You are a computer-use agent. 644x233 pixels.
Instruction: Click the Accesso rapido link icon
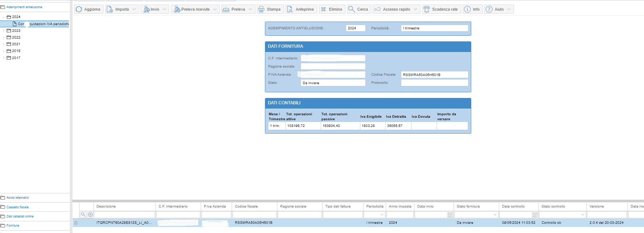pos(377,9)
